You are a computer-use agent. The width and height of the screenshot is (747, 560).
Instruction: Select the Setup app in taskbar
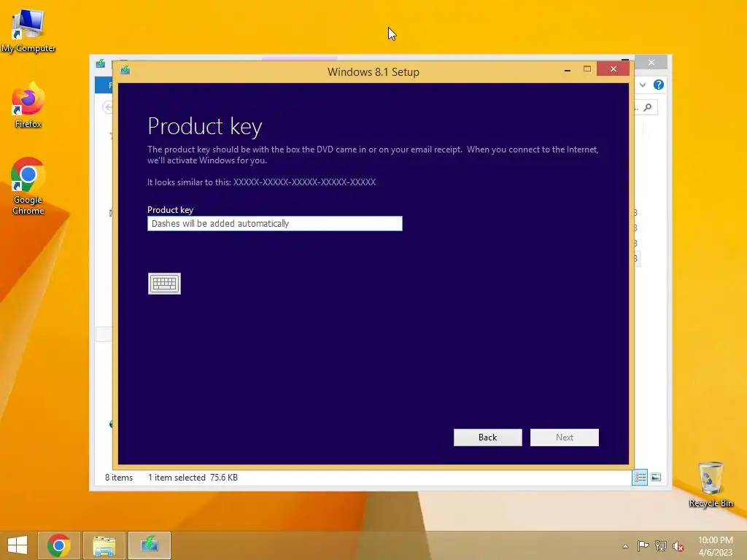[x=150, y=545]
